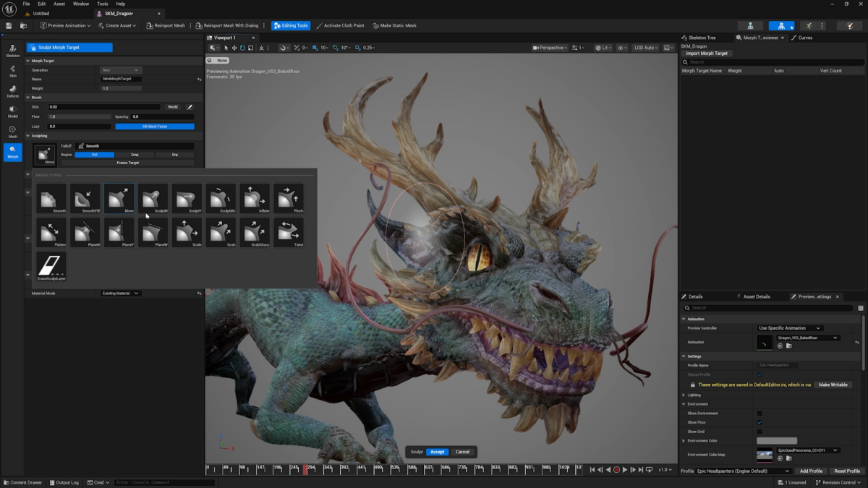Pick the Pinch brush type

tap(289, 198)
